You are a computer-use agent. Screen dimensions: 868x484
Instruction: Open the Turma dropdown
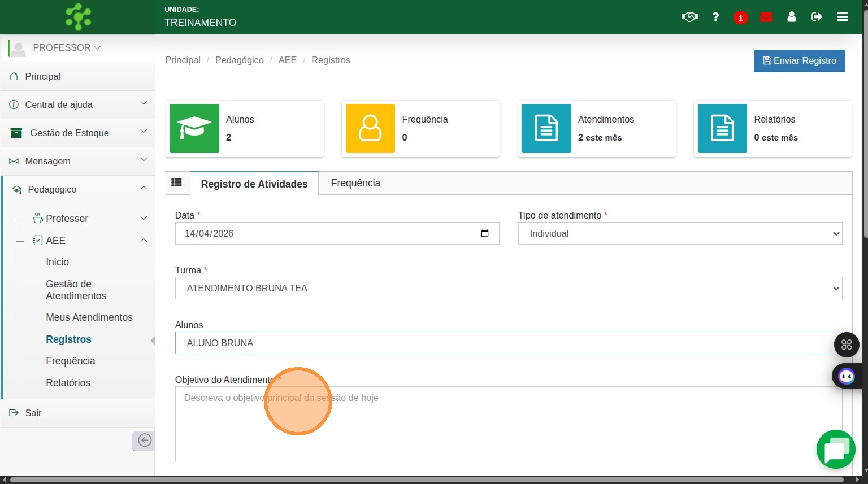coord(508,288)
